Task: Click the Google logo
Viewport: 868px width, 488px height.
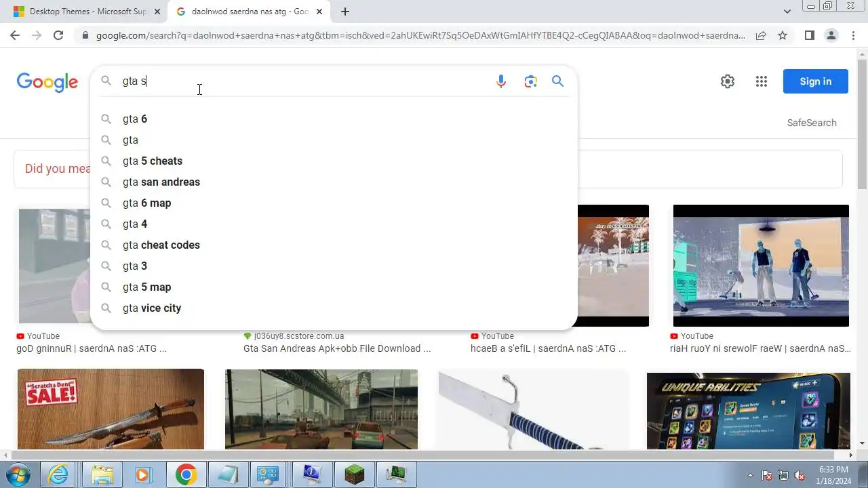Action: [x=47, y=82]
